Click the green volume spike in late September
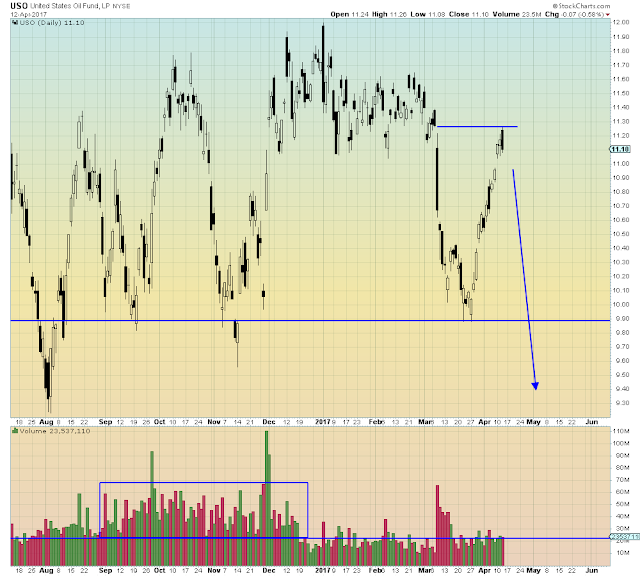Viewport: 640px width, 576px height. point(152,508)
